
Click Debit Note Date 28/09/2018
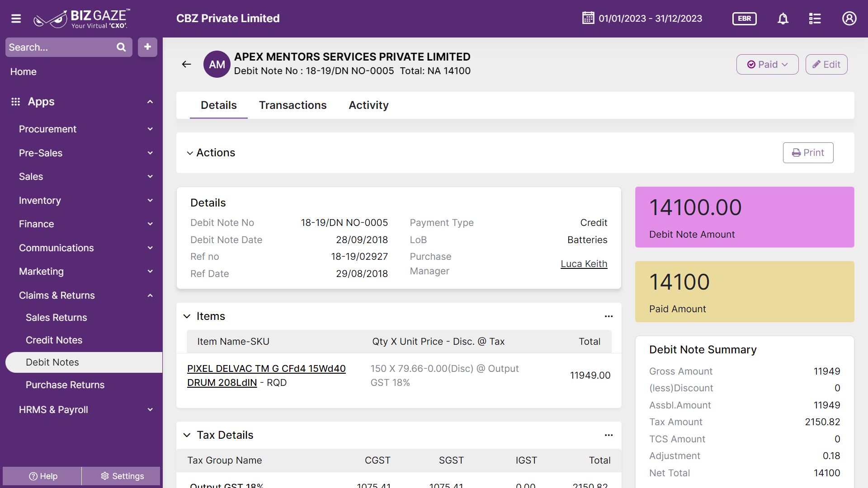point(362,240)
